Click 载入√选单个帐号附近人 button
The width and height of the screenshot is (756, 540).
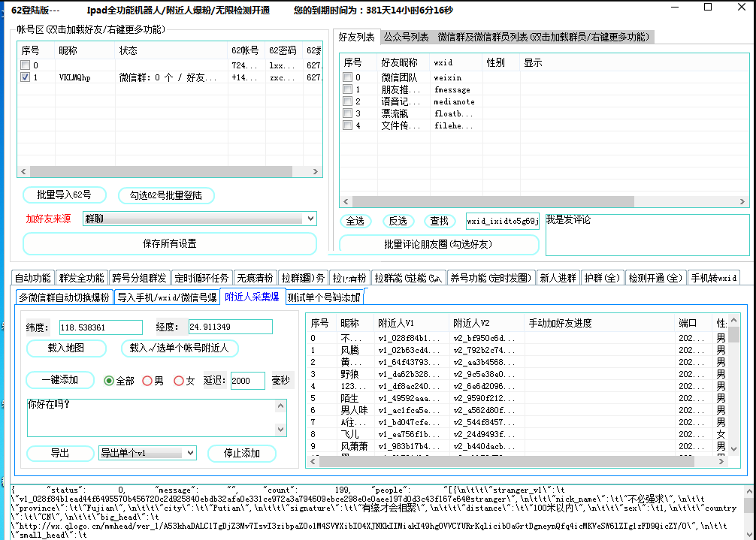(180, 348)
